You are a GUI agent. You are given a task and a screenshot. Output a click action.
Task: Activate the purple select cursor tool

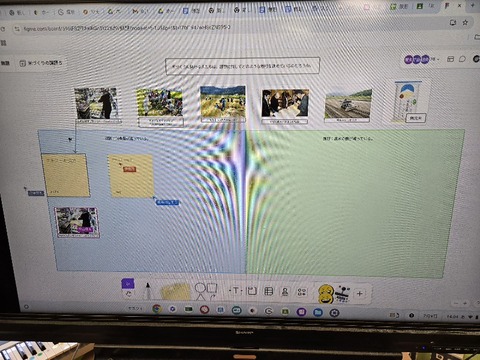128,284
